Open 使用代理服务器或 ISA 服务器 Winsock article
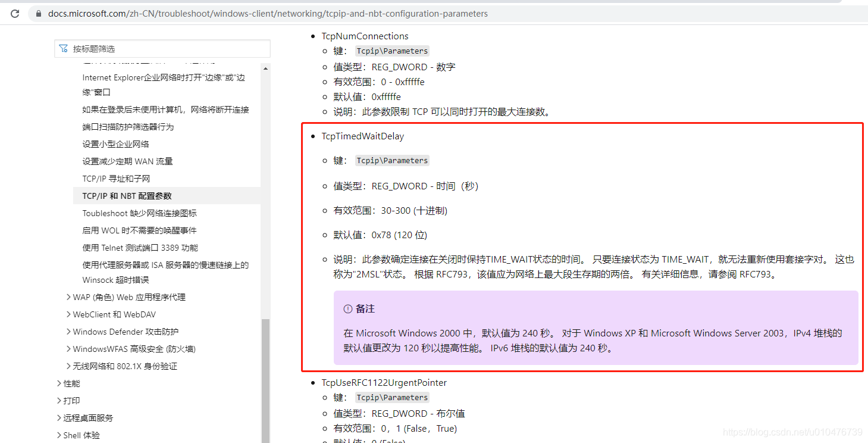 click(165, 272)
